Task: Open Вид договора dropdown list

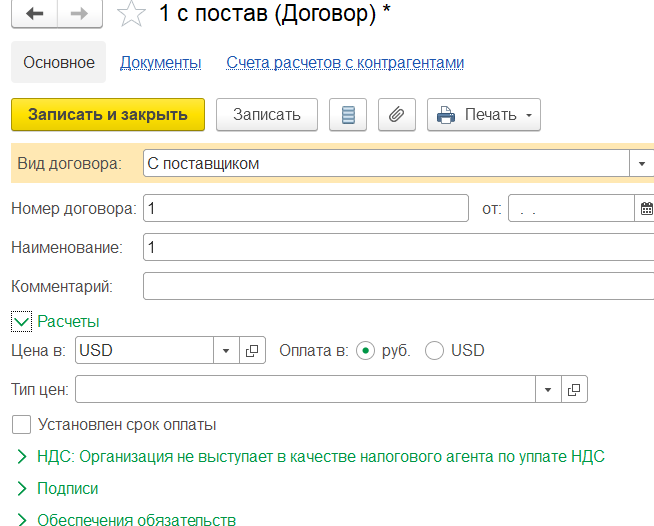Action: [641, 164]
